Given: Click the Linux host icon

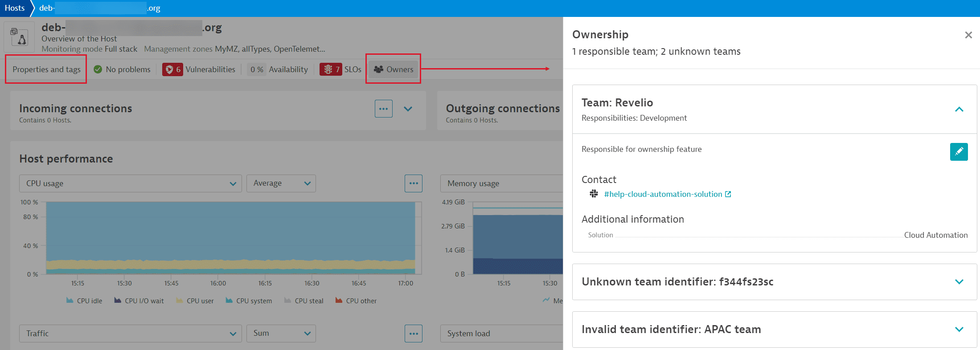Looking at the screenshot, I should pyautogui.click(x=20, y=37).
